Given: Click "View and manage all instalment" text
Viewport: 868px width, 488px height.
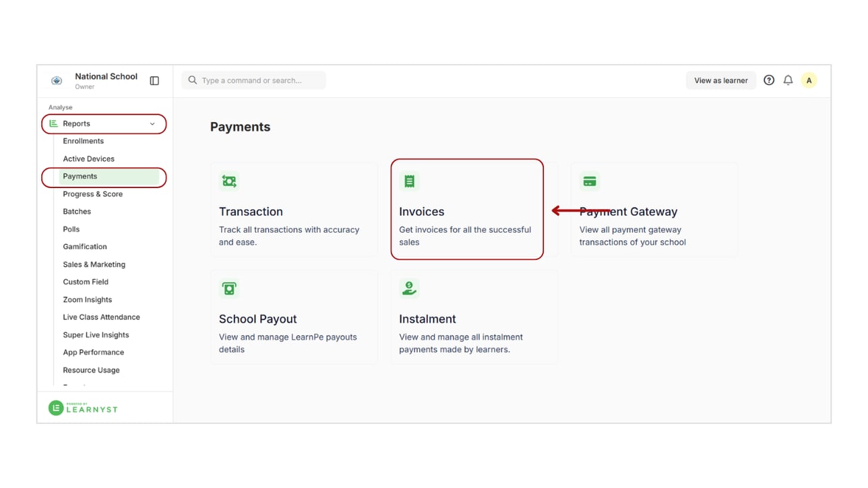Looking at the screenshot, I should (461, 337).
